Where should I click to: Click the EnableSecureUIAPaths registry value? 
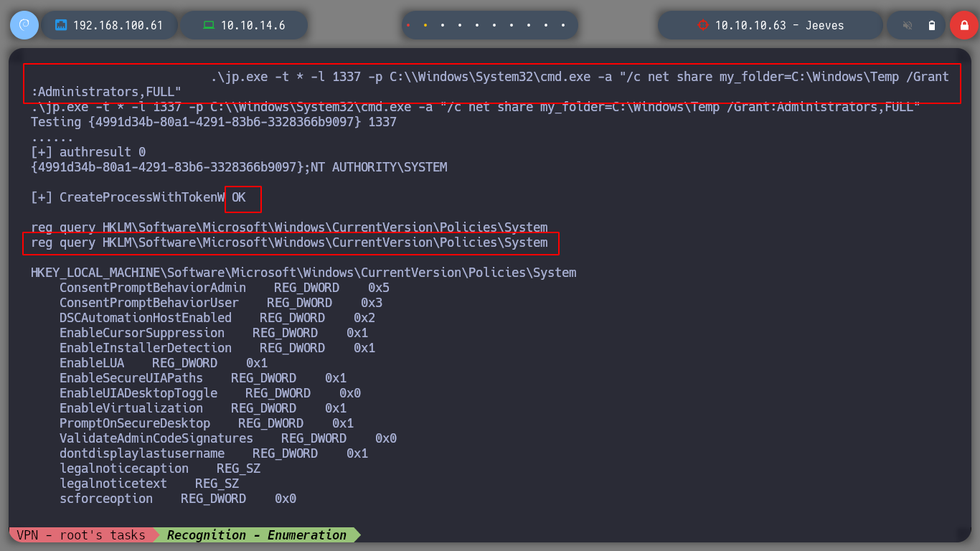203,378
